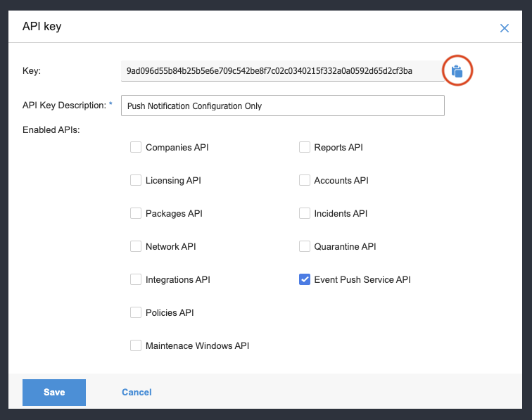Enable the Integrations API checkbox
Viewport: 532px width, 420px height.
tap(136, 280)
